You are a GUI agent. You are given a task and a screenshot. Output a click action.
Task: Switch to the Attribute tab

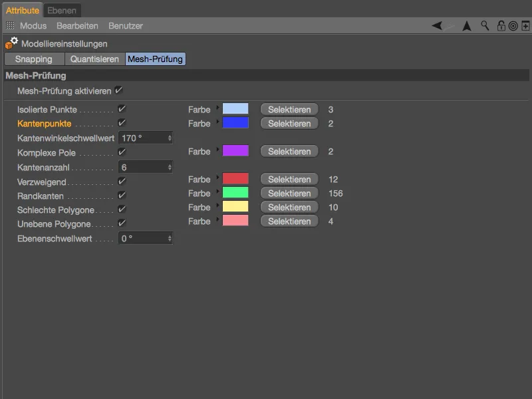(x=23, y=11)
